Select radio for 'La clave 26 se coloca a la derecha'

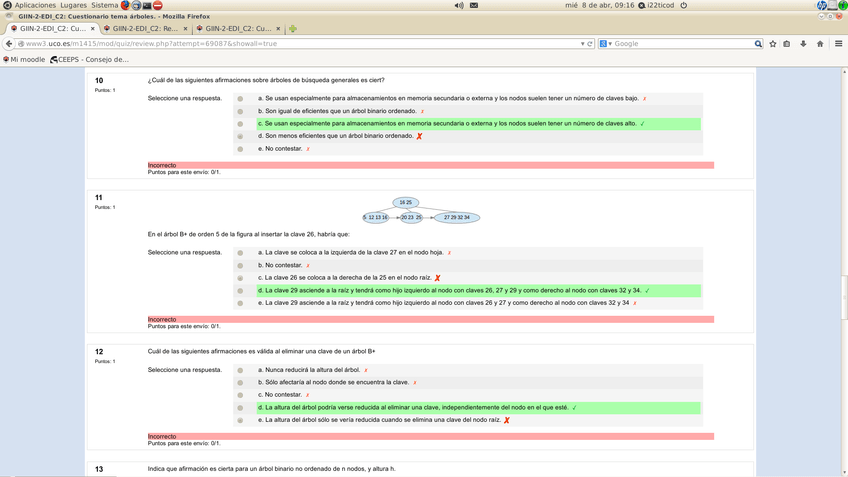[240, 278]
